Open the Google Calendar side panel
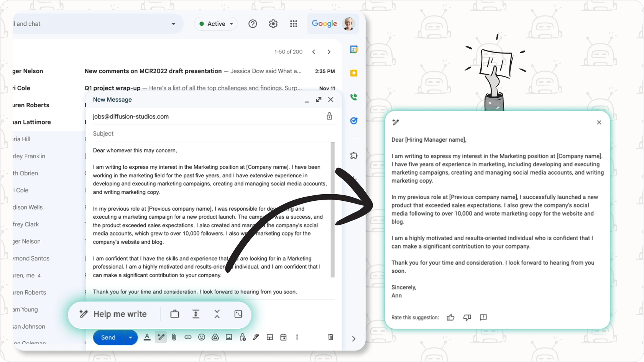 click(353, 49)
